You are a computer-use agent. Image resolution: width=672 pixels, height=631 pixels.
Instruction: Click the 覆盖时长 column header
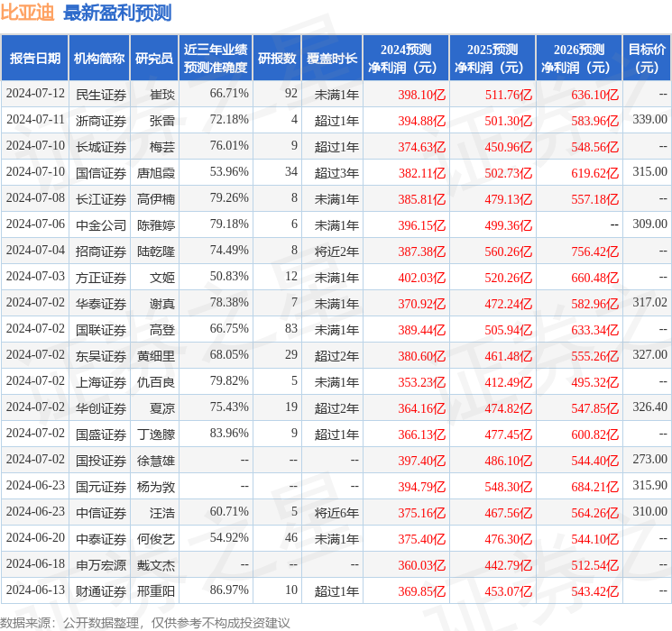(x=332, y=58)
